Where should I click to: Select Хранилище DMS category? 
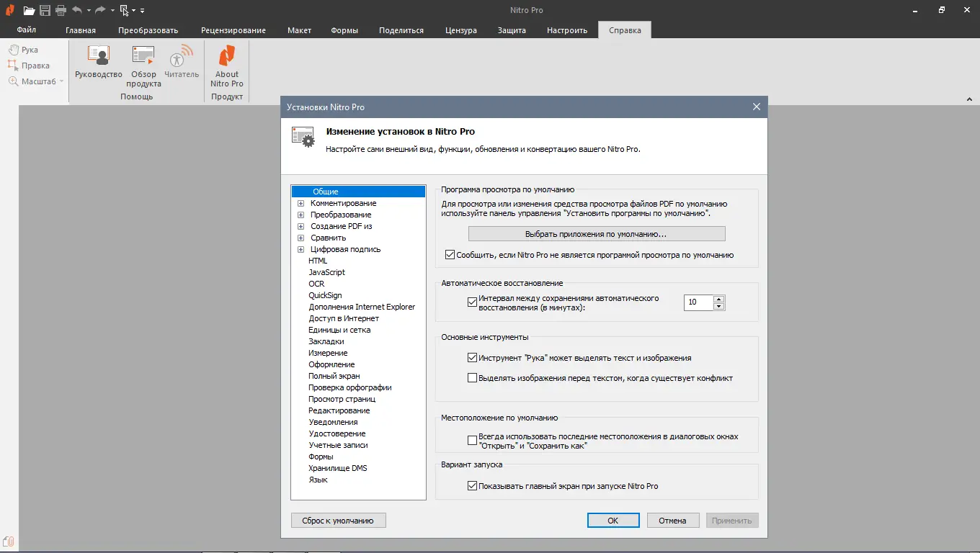[x=338, y=468]
